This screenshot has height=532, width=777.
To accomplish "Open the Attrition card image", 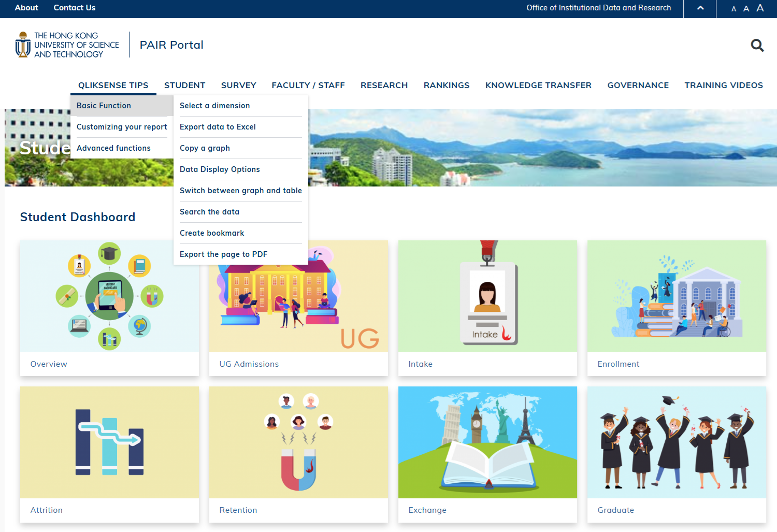I will coord(109,442).
